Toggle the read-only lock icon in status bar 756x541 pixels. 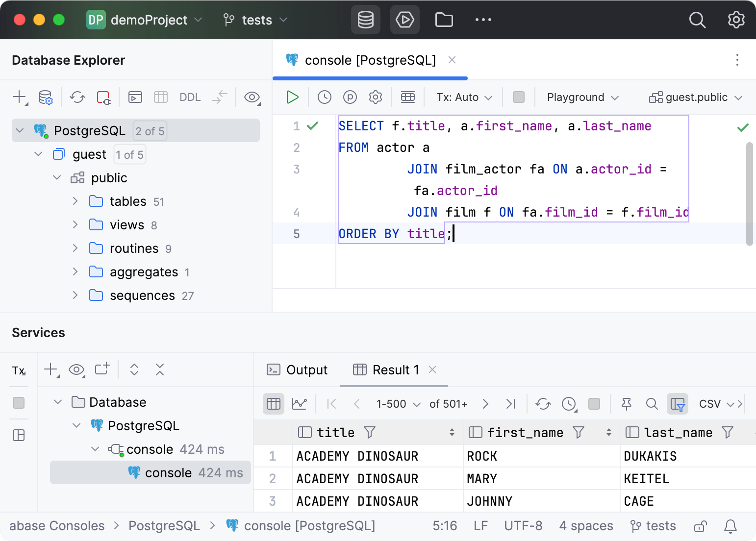click(x=700, y=526)
